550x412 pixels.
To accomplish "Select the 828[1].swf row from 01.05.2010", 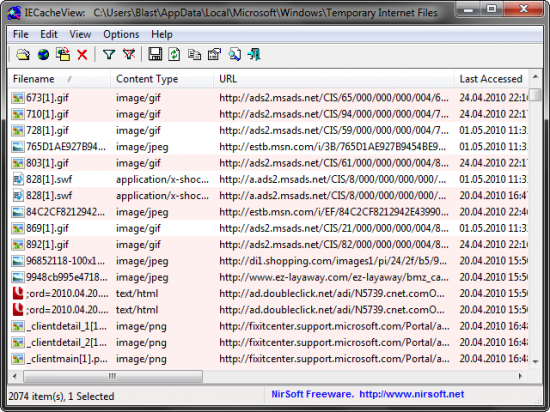I will [268, 180].
